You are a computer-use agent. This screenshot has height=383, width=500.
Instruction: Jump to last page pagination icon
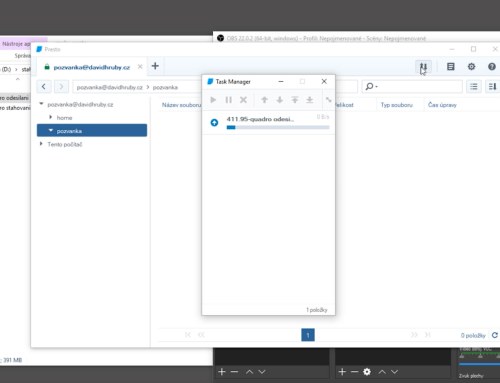428,335
